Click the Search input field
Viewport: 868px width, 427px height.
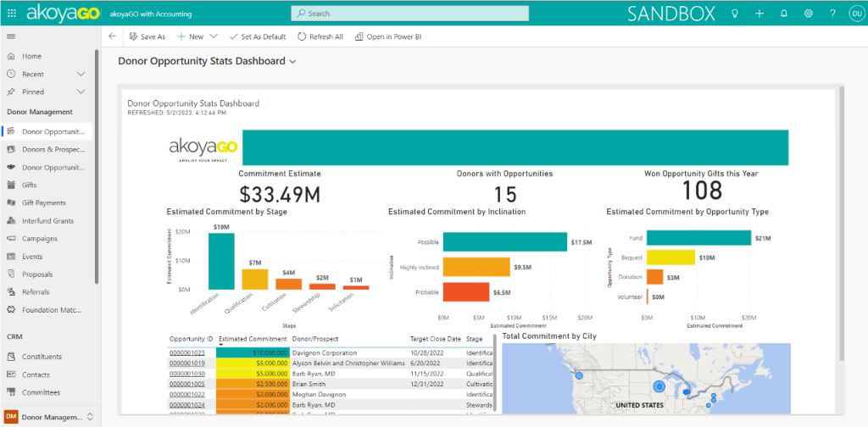tap(410, 14)
